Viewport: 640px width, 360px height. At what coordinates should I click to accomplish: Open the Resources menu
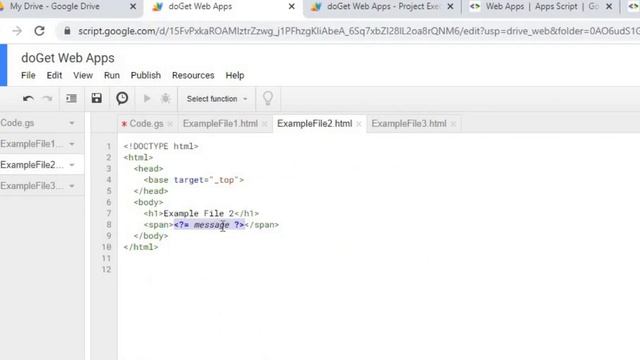(193, 76)
